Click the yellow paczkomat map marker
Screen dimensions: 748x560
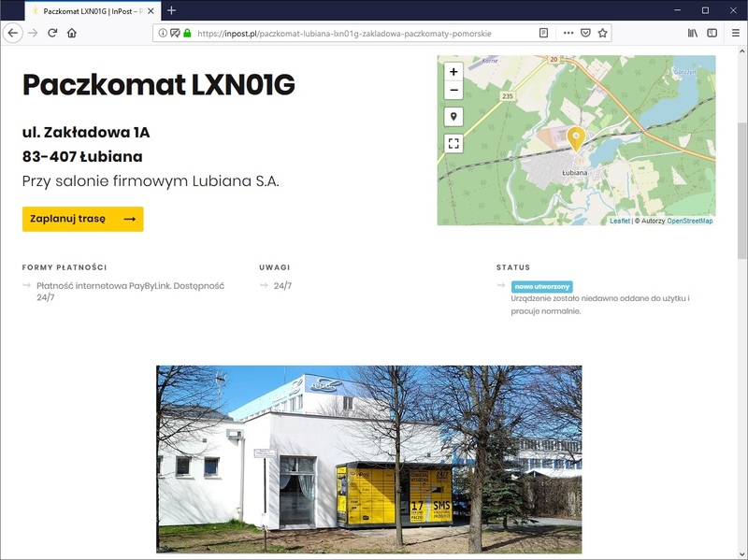pos(576,139)
